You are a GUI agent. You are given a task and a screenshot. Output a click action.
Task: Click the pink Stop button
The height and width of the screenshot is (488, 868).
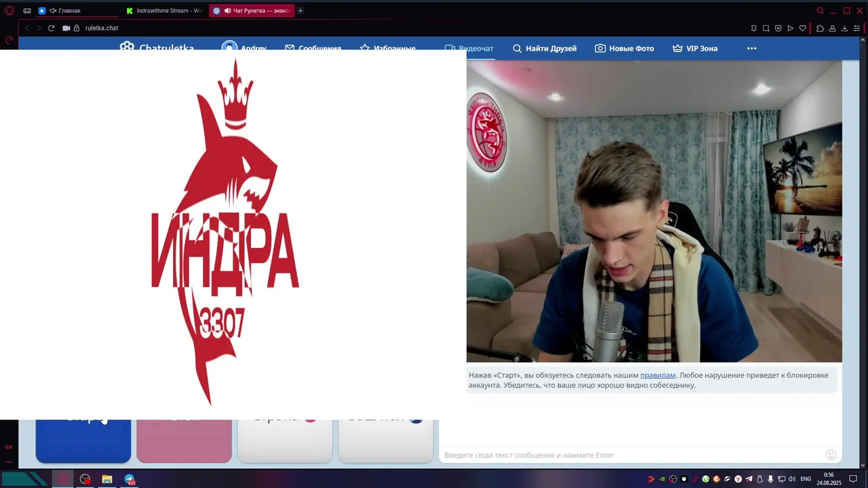184,441
